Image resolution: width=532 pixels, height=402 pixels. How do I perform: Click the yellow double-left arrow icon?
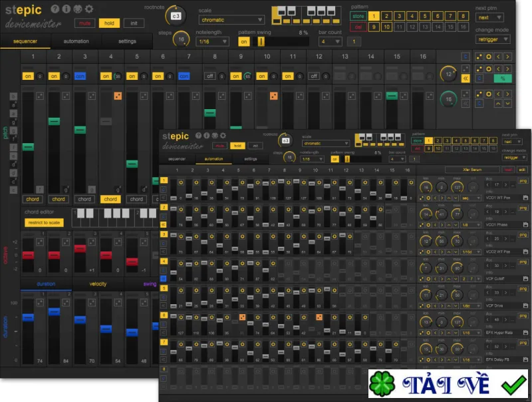pos(465,79)
